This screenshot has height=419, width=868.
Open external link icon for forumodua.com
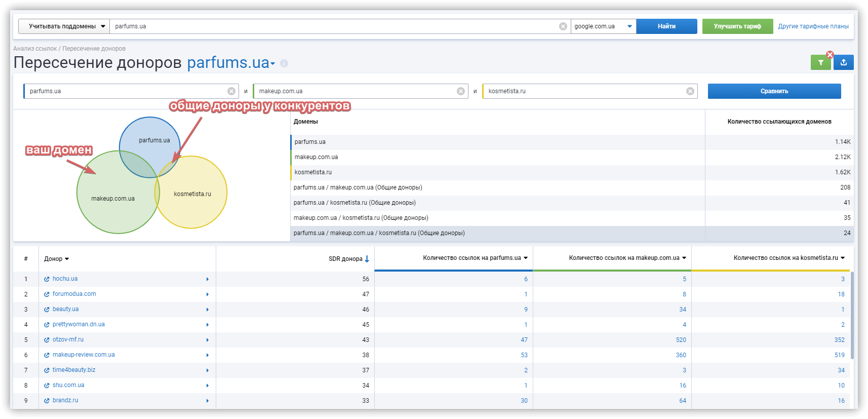point(47,294)
